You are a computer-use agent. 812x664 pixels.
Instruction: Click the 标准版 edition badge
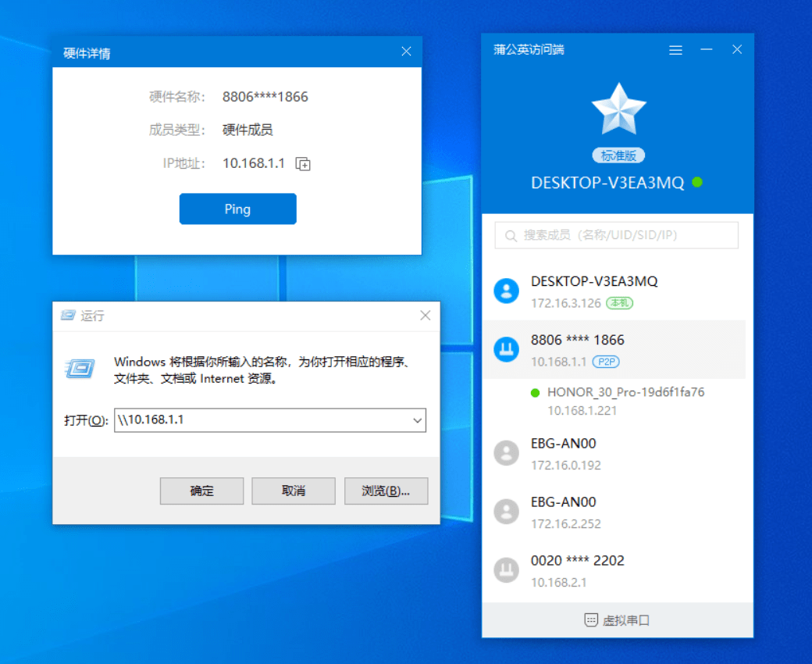click(x=618, y=155)
